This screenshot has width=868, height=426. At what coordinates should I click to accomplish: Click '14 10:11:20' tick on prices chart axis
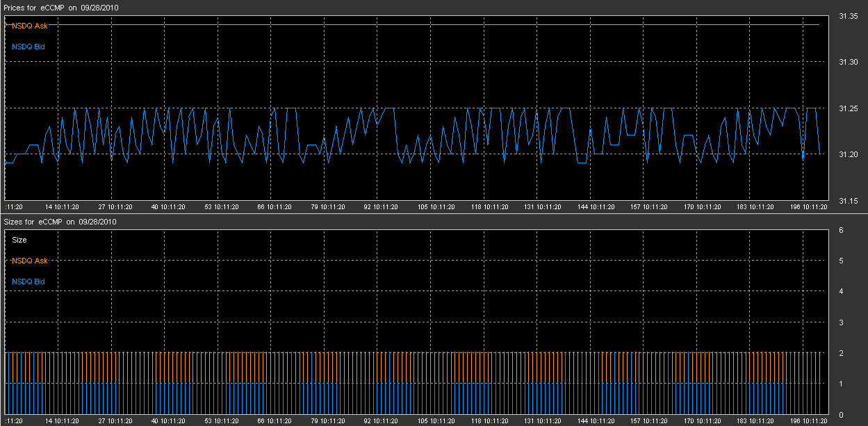click(x=62, y=207)
